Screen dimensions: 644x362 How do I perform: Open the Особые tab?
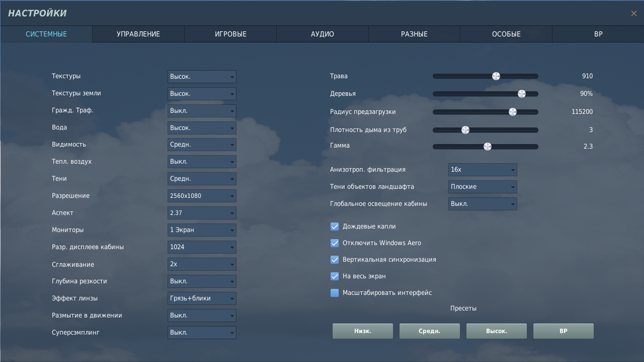pos(506,34)
